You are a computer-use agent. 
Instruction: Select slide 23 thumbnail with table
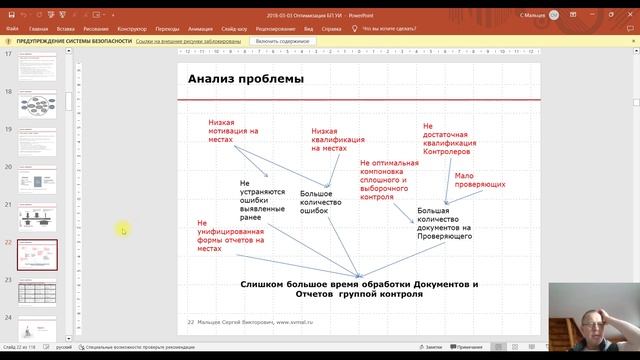pos(37,293)
